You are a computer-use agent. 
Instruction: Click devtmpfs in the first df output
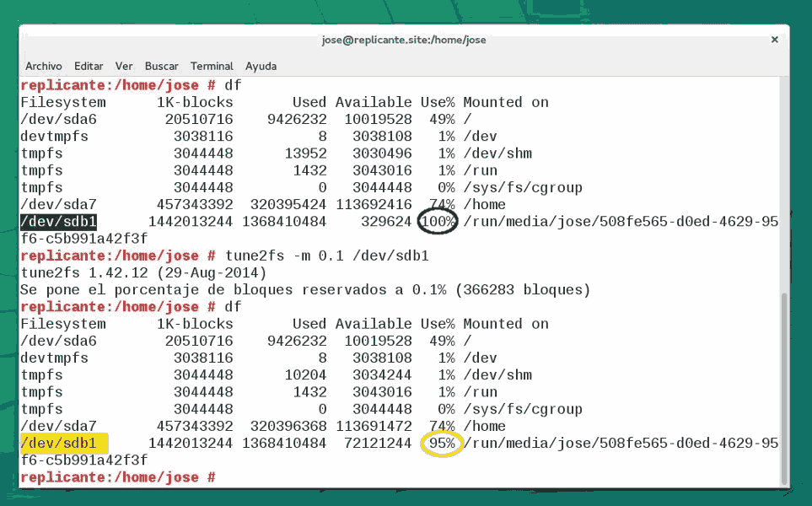[x=54, y=137]
